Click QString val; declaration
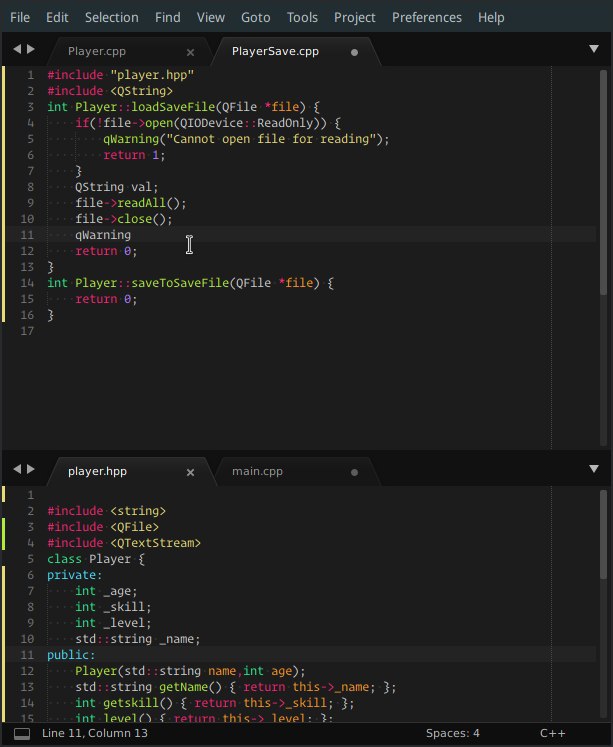The width and height of the screenshot is (613, 747). [116, 187]
